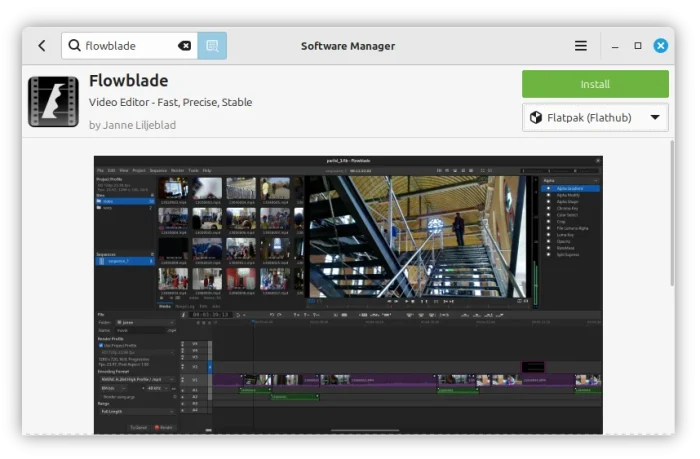Screen dimensions: 700x459
Task: Install Flowblade with the green button
Action: [595, 84]
